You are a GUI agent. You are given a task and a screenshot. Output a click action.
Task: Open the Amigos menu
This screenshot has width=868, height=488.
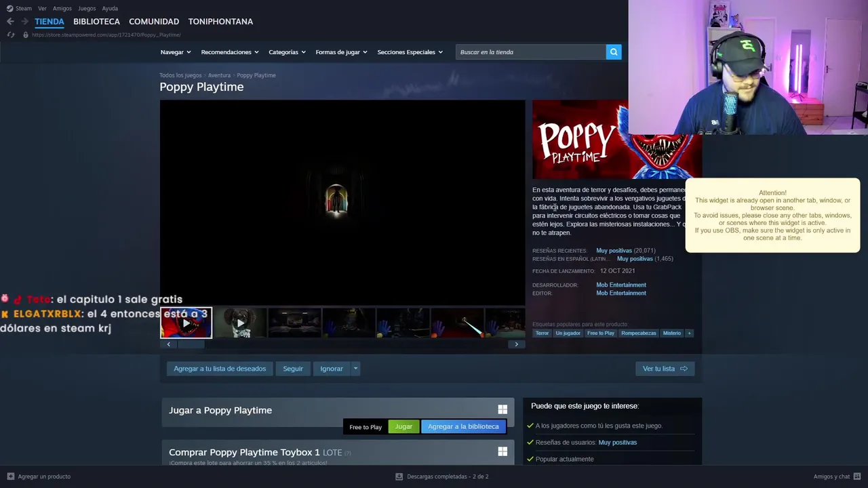click(62, 8)
